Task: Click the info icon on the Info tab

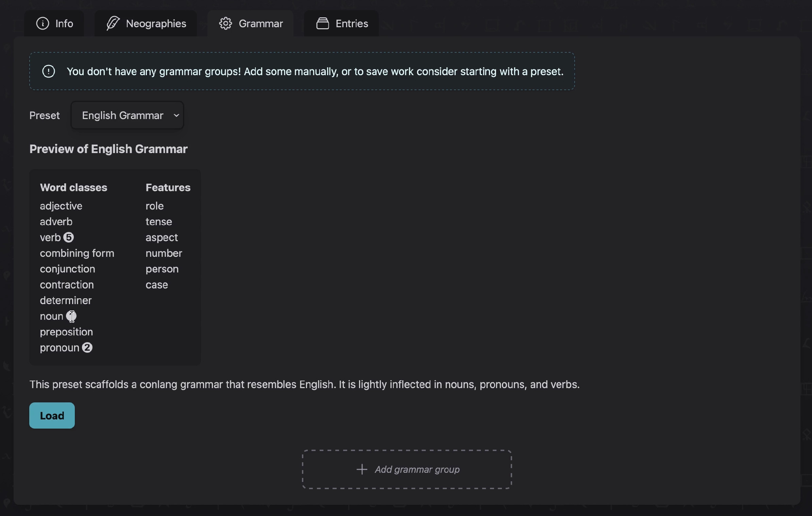Action: (43, 23)
